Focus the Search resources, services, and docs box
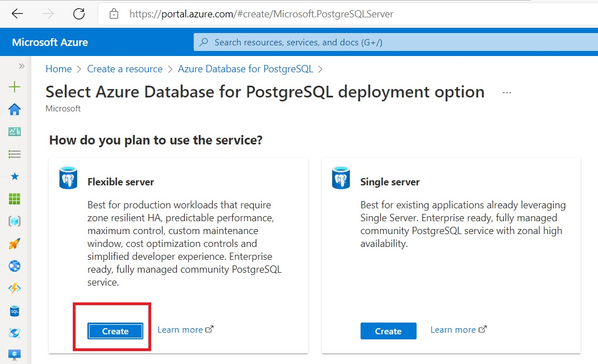The width and height of the screenshot is (598, 364). (395, 42)
